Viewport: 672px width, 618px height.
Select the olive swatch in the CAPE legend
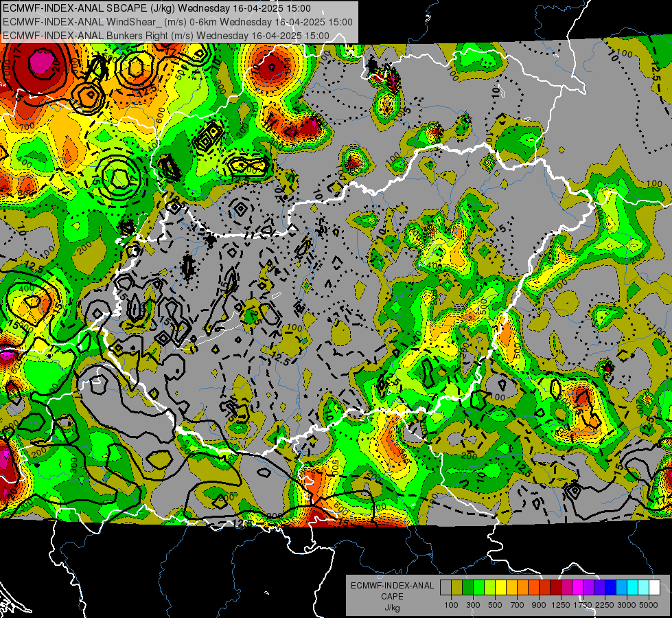pos(456,588)
